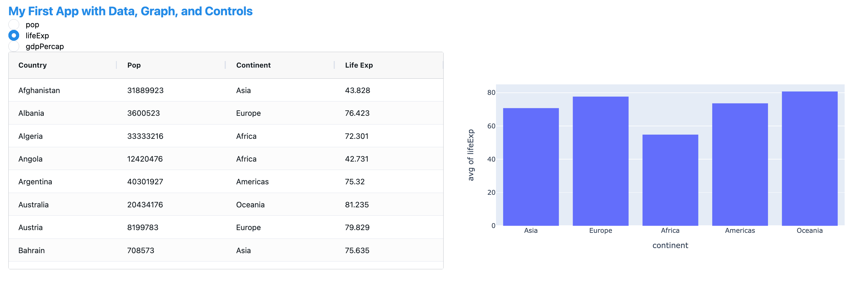
Task: Click the Americas bar in chart
Action: pyautogui.click(x=740, y=165)
